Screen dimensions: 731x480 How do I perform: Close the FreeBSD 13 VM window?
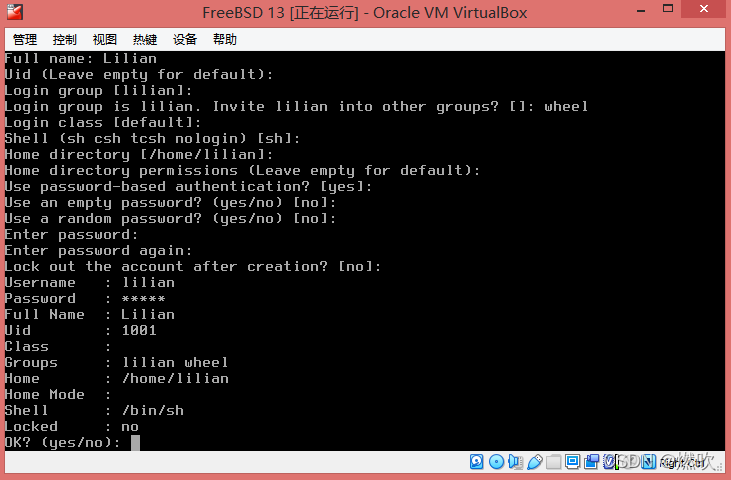[x=704, y=8]
